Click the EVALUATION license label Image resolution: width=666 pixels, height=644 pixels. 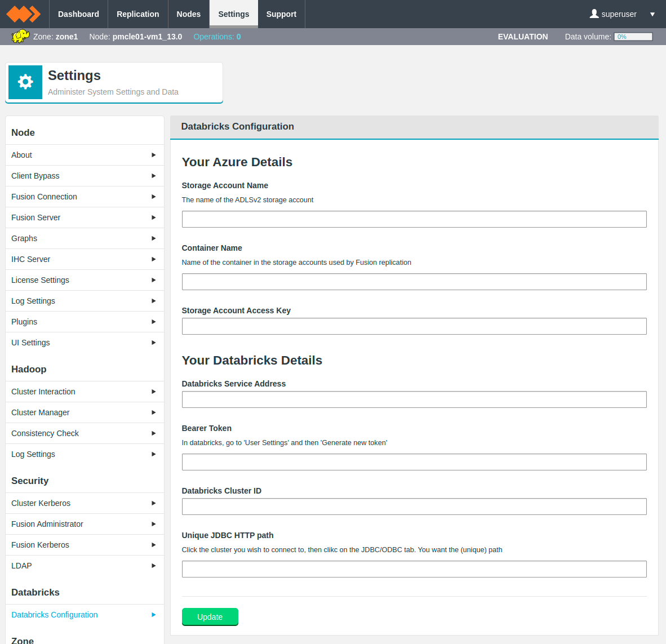coord(523,37)
